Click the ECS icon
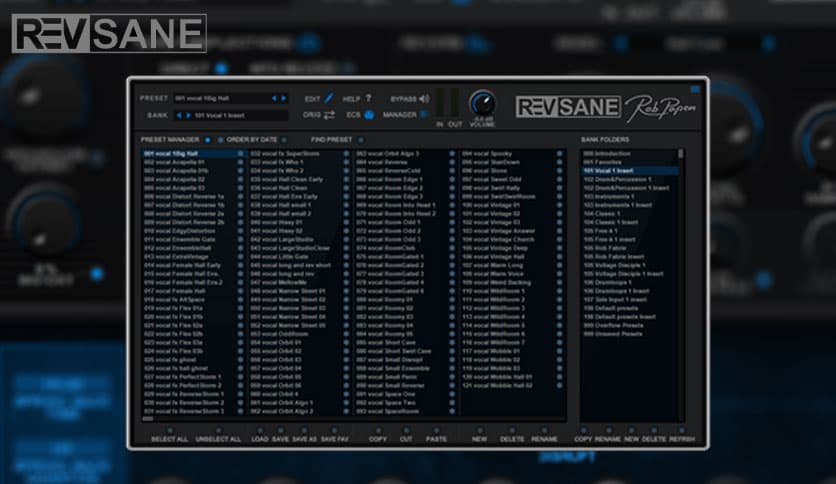This screenshot has width=836, height=484. (369, 115)
